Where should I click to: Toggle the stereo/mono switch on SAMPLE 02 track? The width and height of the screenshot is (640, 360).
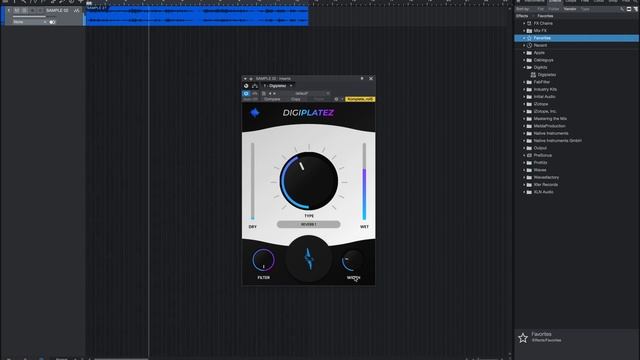tap(52, 22)
